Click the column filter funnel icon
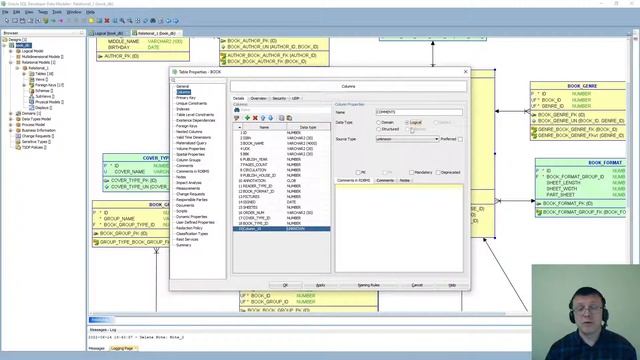 237,118
